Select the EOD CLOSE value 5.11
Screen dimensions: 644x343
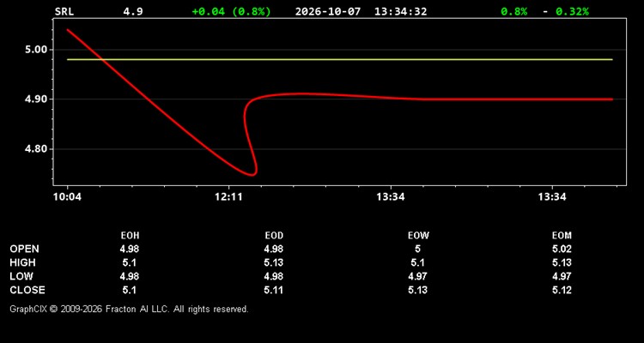(274, 290)
